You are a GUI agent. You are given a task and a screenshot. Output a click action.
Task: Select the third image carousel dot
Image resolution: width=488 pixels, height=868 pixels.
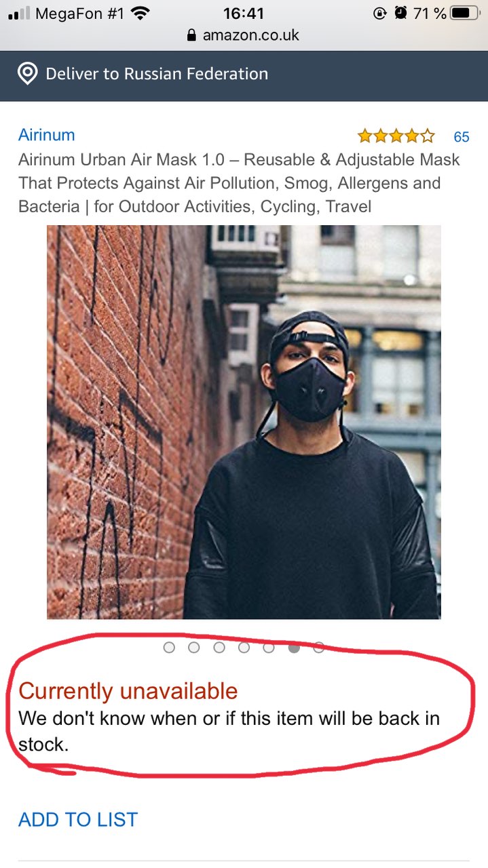pyautogui.click(x=219, y=648)
